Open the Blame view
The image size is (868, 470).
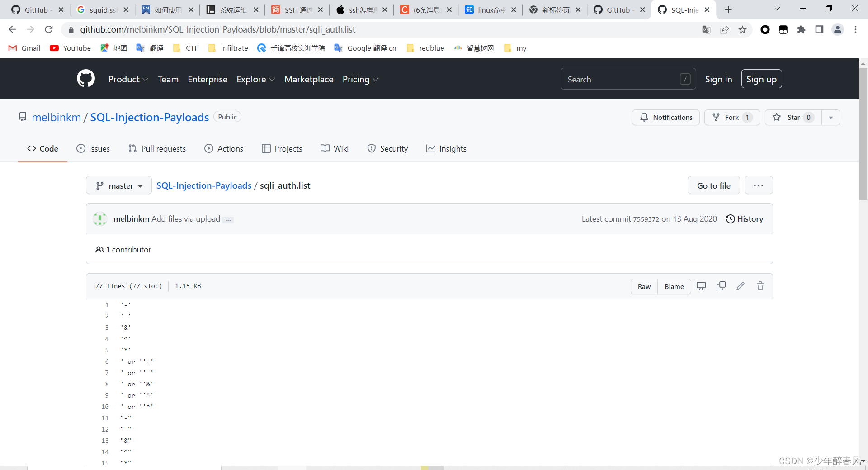674,286
